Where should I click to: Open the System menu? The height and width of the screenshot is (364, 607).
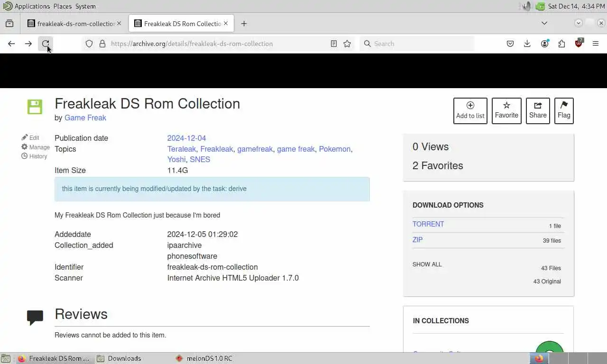[x=85, y=6]
